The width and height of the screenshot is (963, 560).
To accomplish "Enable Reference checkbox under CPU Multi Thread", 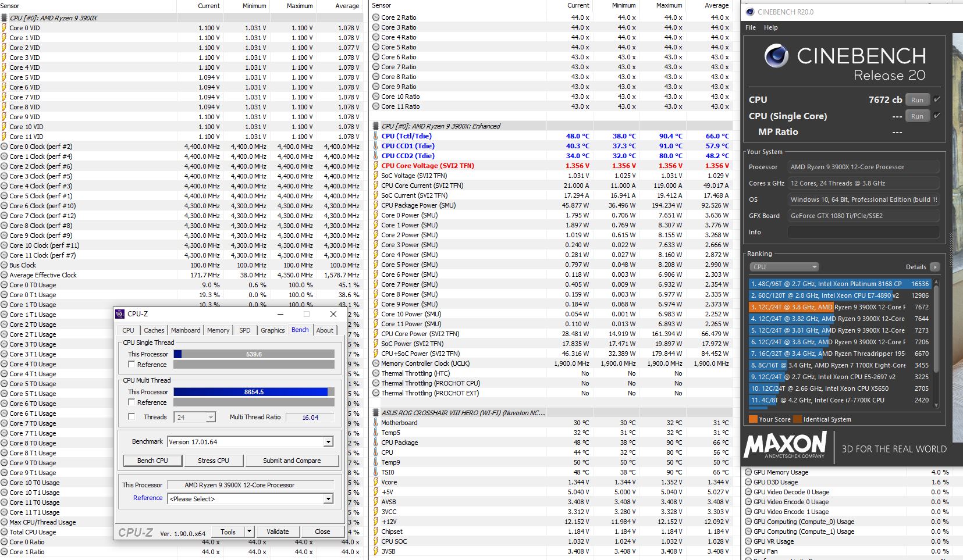I will pos(132,402).
